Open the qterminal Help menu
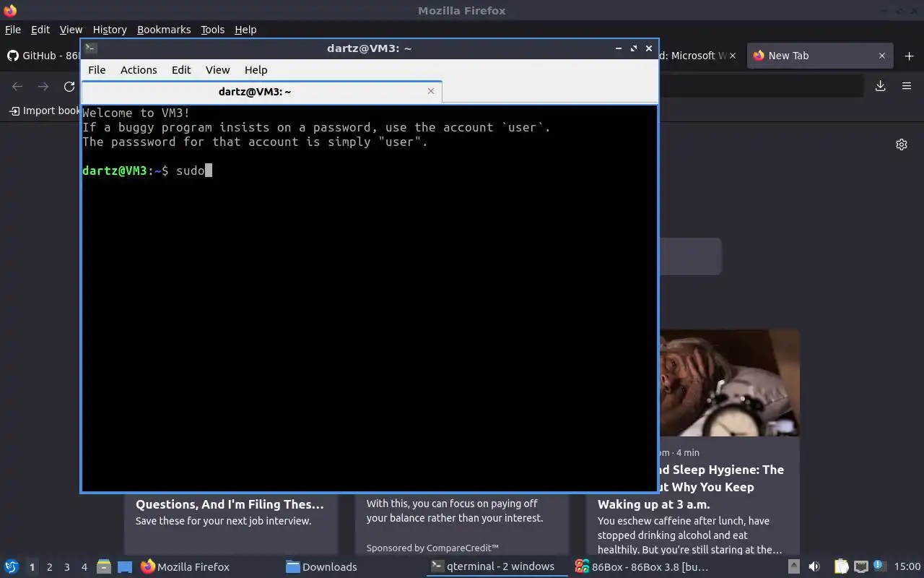924x578 pixels. point(256,70)
